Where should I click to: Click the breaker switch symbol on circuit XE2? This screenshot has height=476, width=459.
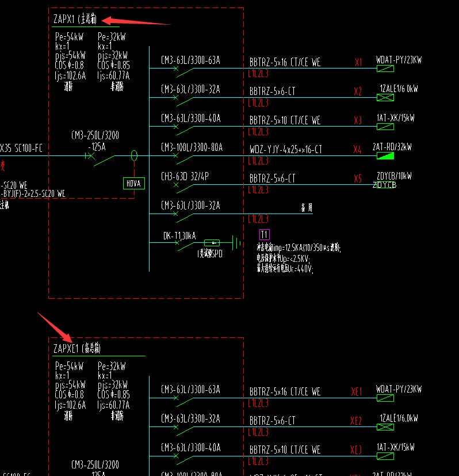tap(184, 430)
